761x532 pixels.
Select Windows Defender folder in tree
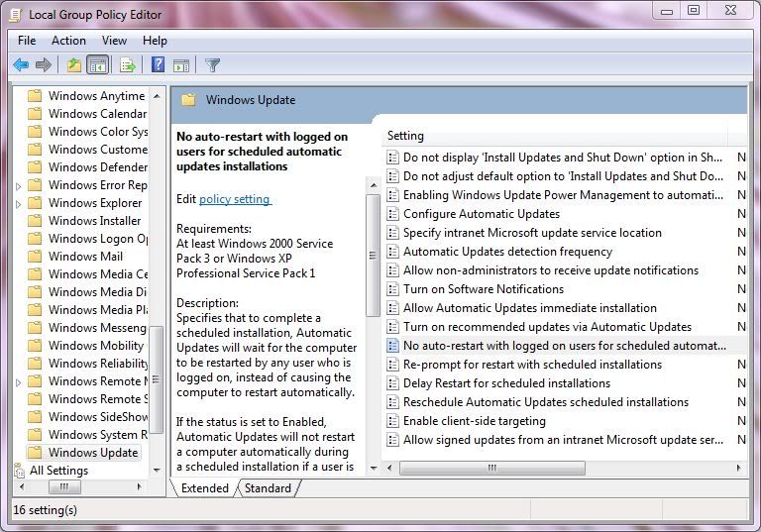pyautogui.click(x=97, y=167)
